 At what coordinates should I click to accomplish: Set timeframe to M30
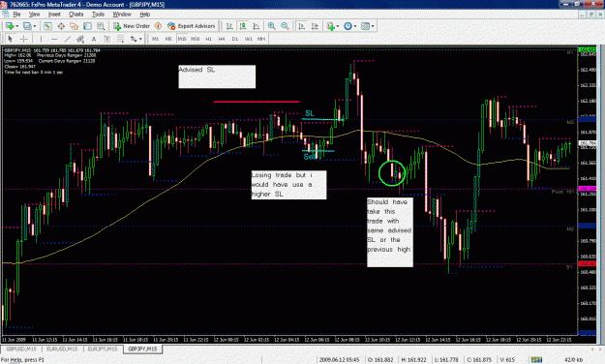[x=196, y=39]
